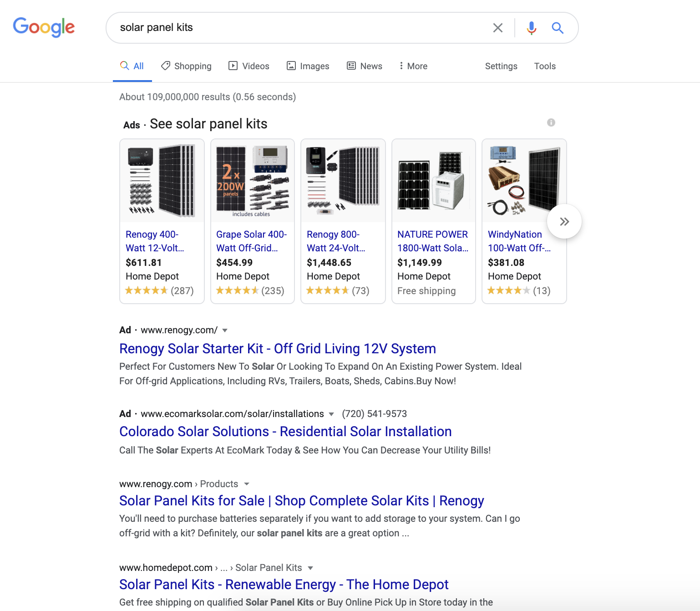The image size is (700, 611).
Task: Open the Shopping results tab
Action: 187,66
